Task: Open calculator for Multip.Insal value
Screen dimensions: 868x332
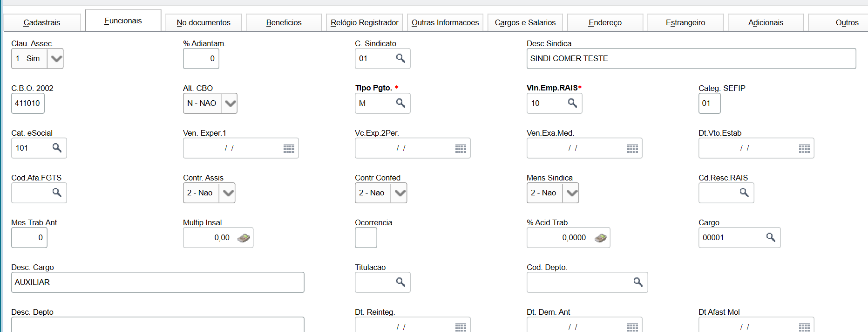Action: pyautogui.click(x=244, y=238)
